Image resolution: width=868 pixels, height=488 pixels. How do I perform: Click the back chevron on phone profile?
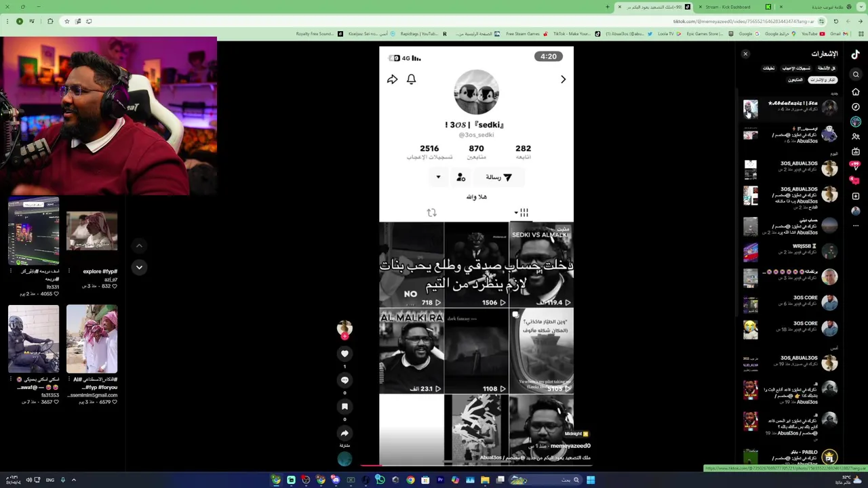pos(563,79)
